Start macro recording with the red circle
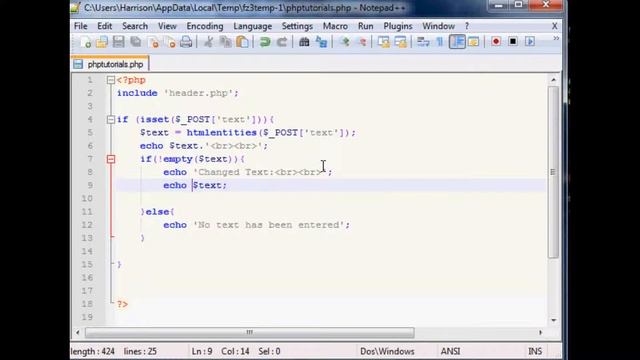The width and height of the screenshot is (640, 360). pos(496,42)
